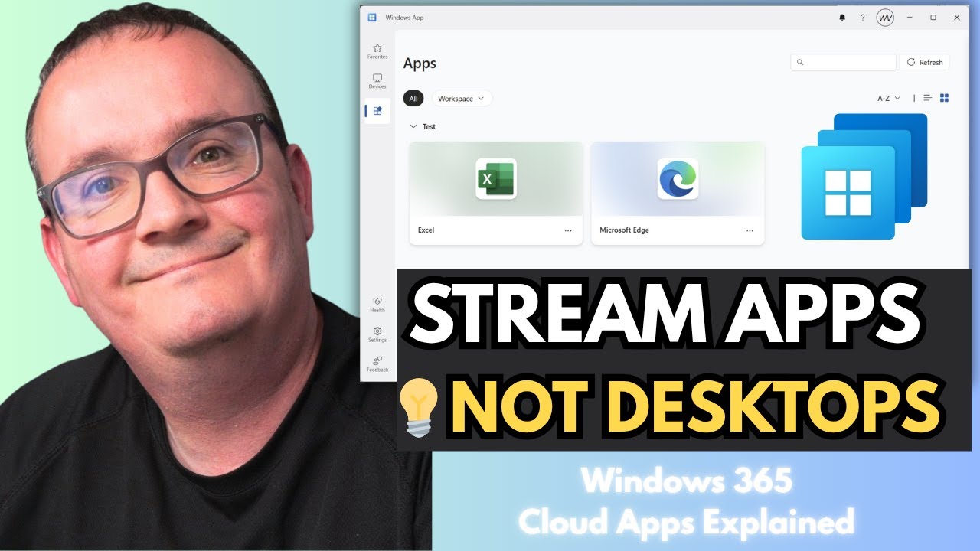Select the All filter pill
This screenshot has width=980, height=551.
click(413, 99)
